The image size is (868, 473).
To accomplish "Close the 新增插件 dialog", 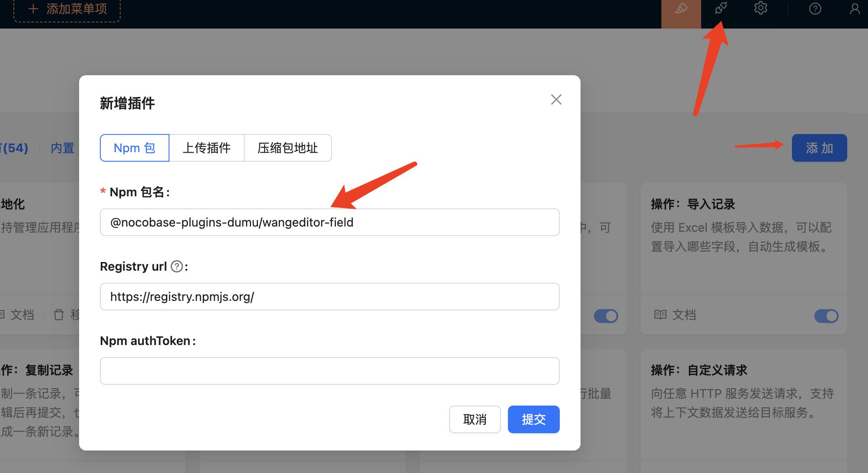I will 556,99.
